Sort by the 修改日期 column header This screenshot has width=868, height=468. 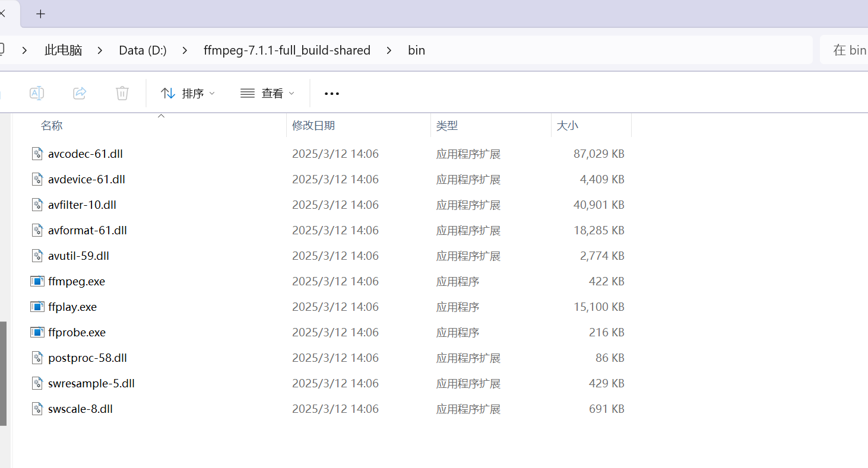point(313,126)
